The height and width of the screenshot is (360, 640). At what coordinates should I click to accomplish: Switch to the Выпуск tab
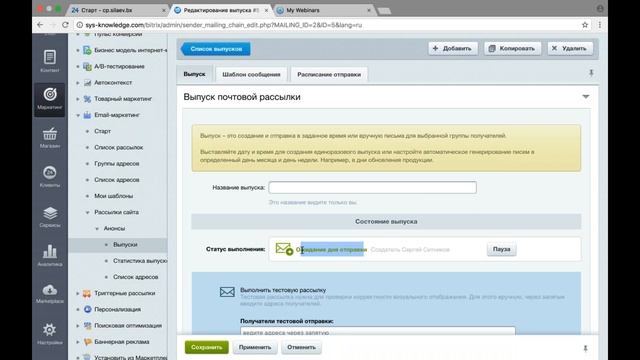195,74
